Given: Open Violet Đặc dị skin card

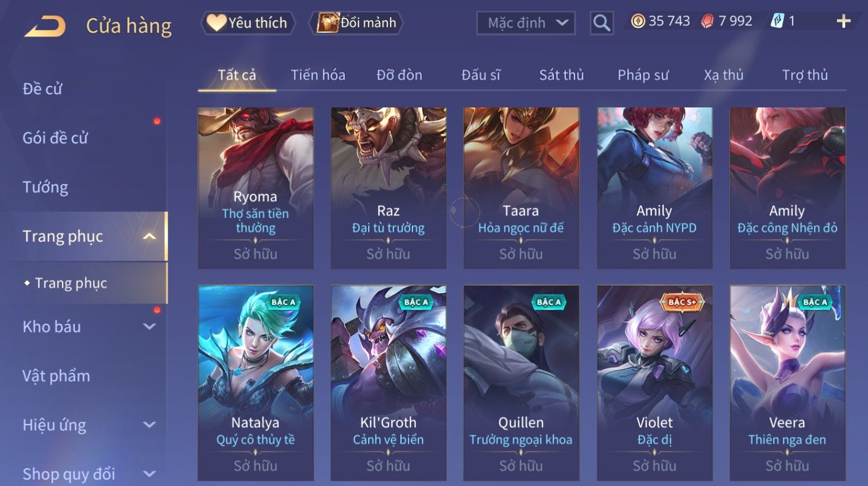Looking at the screenshot, I should pyautogui.click(x=654, y=383).
